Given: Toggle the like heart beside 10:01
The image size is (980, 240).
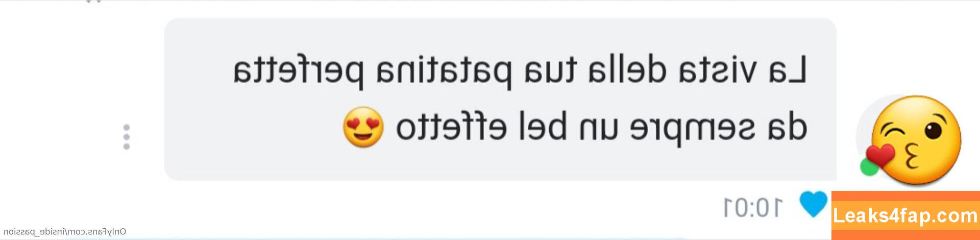Looking at the screenshot, I should click(813, 203).
